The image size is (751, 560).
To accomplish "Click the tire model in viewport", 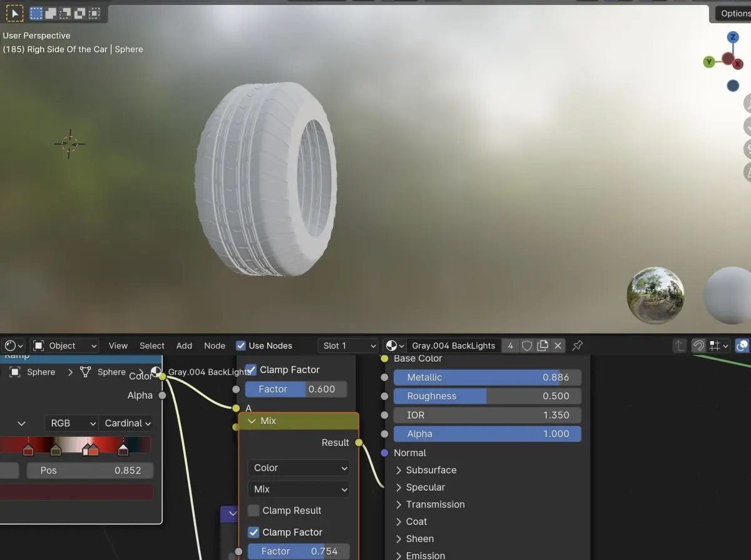I will pyautogui.click(x=266, y=179).
